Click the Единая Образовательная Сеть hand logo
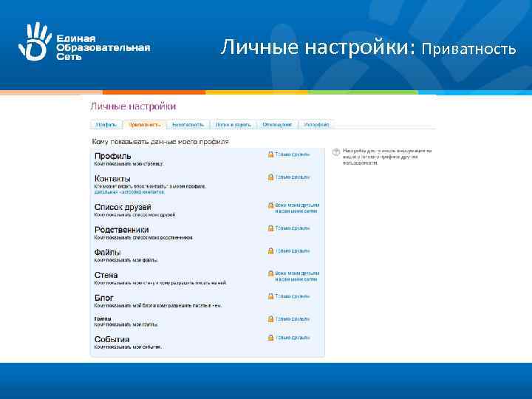This screenshot has height=399, width=532. [x=35, y=41]
